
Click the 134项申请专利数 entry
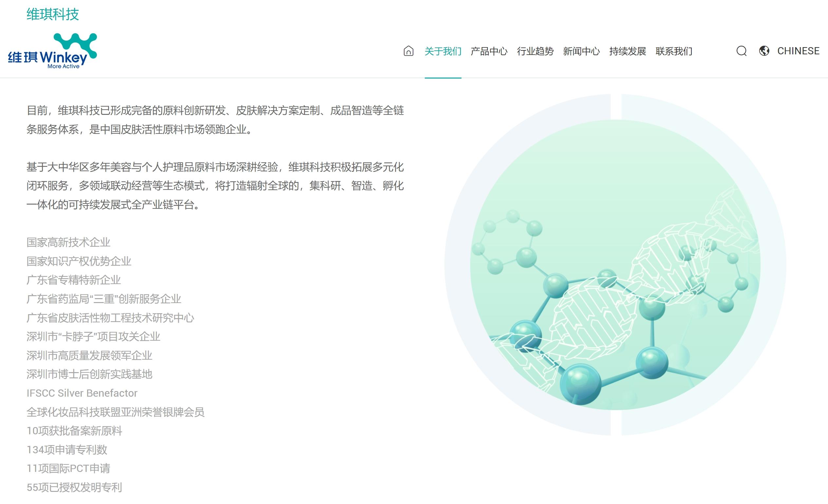(67, 450)
